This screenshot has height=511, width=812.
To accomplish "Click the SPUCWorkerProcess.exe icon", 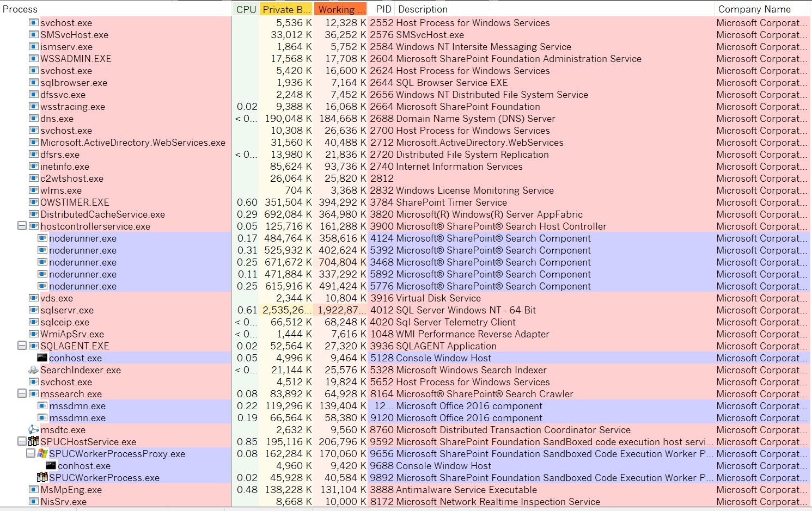I will click(42, 478).
